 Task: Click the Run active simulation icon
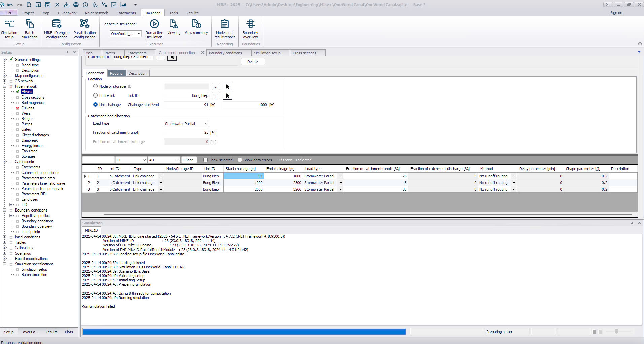point(154,24)
